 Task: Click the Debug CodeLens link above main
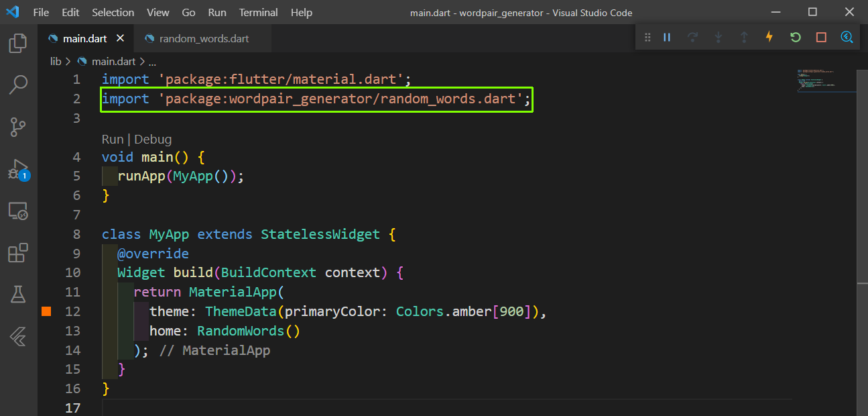(x=153, y=140)
